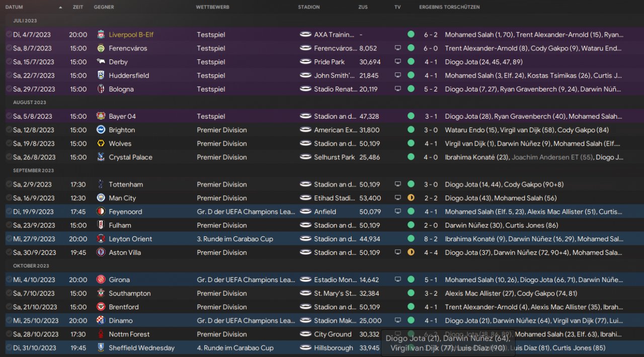Open the Fulham opponent link
This screenshot has height=357, width=644.
120,225
